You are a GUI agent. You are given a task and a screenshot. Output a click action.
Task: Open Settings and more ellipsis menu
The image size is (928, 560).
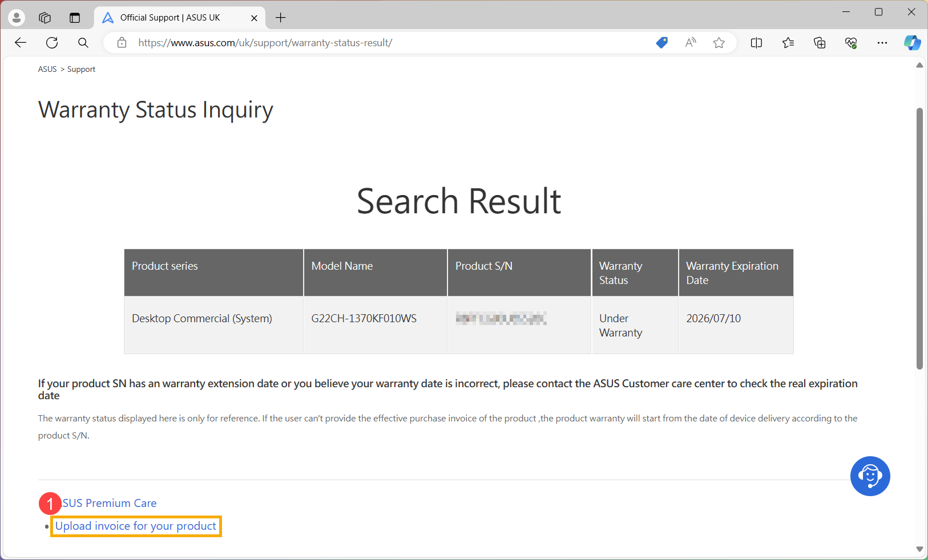click(882, 43)
